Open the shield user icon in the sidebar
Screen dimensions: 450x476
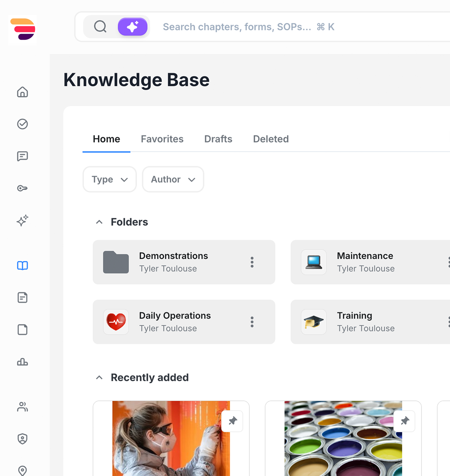point(22,439)
